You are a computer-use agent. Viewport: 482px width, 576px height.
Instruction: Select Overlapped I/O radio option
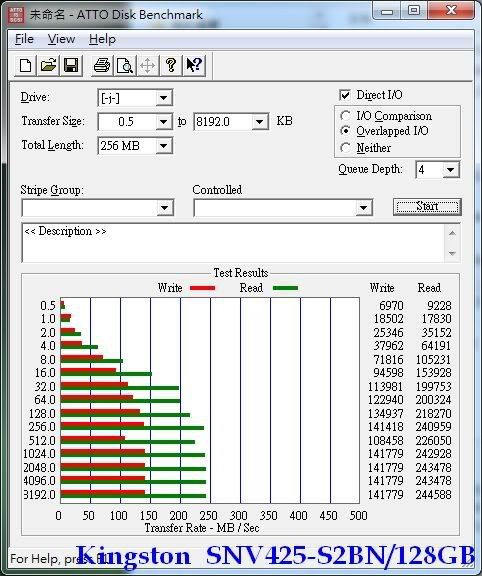[345, 131]
